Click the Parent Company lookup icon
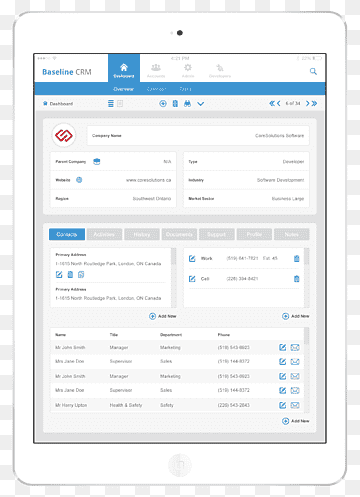 point(97,162)
